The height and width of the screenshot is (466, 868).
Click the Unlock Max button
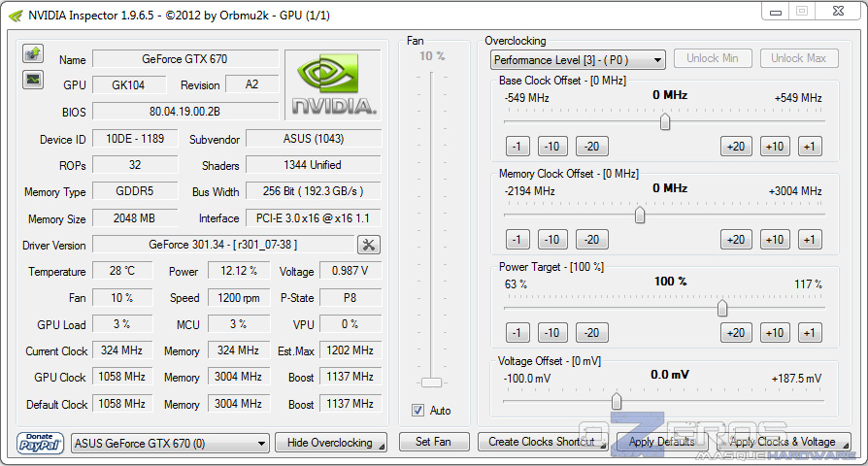point(799,58)
